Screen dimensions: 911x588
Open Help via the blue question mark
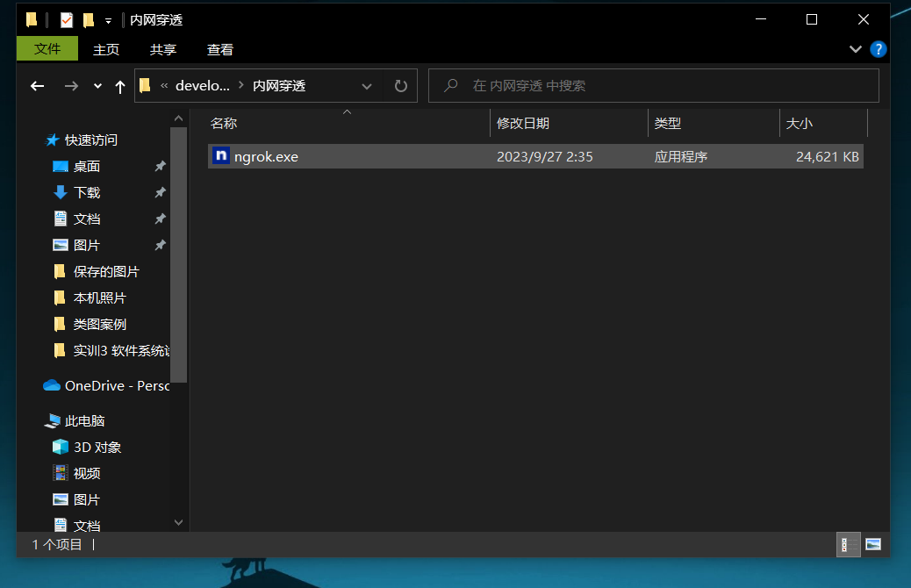878,49
